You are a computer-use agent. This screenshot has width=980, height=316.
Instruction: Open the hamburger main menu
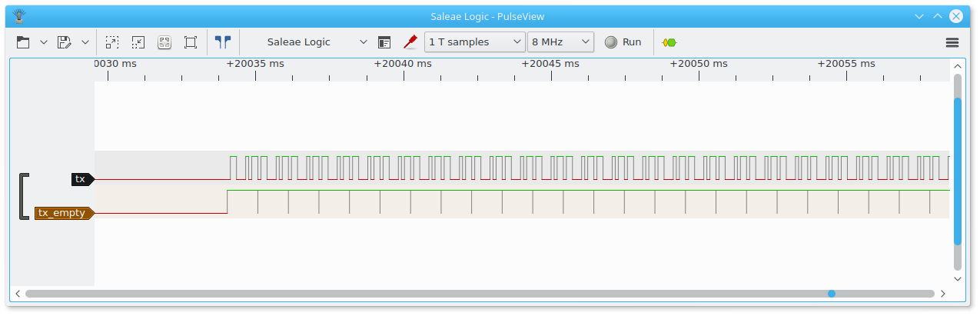pos(952,42)
